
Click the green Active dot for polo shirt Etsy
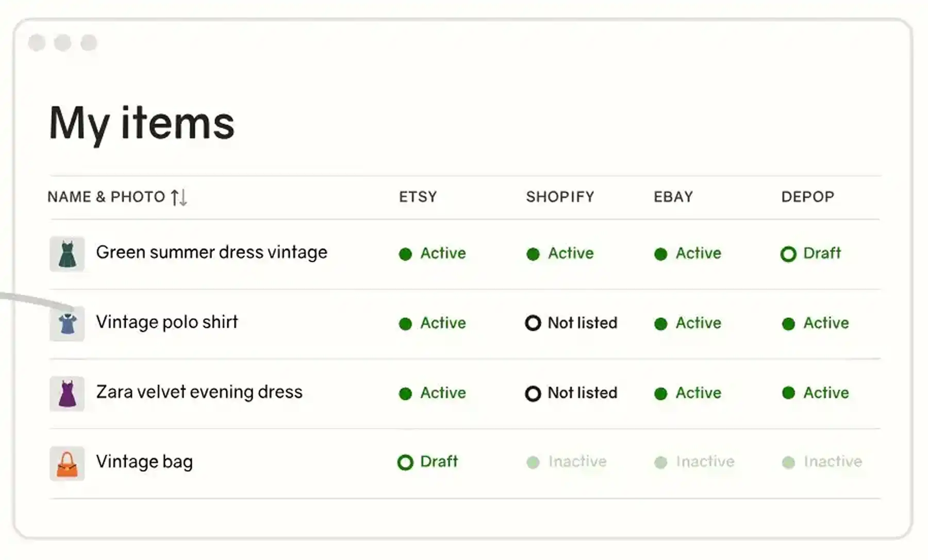tap(405, 324)
